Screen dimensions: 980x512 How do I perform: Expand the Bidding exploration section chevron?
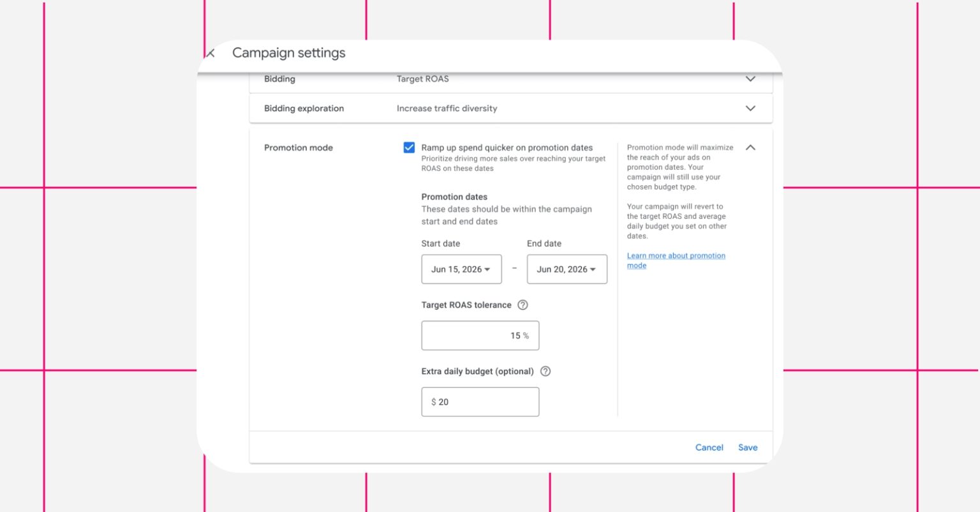tap(750, 109)
